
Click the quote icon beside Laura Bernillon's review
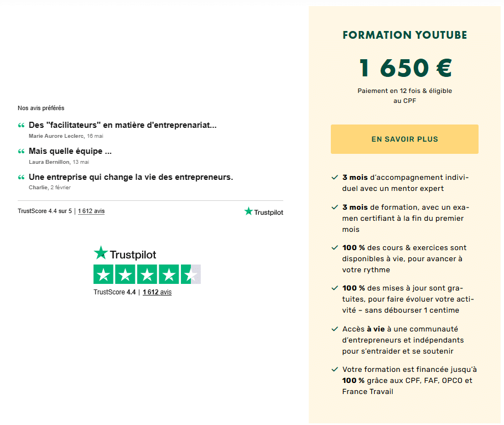pyautogui.click(x=21, y=151)
